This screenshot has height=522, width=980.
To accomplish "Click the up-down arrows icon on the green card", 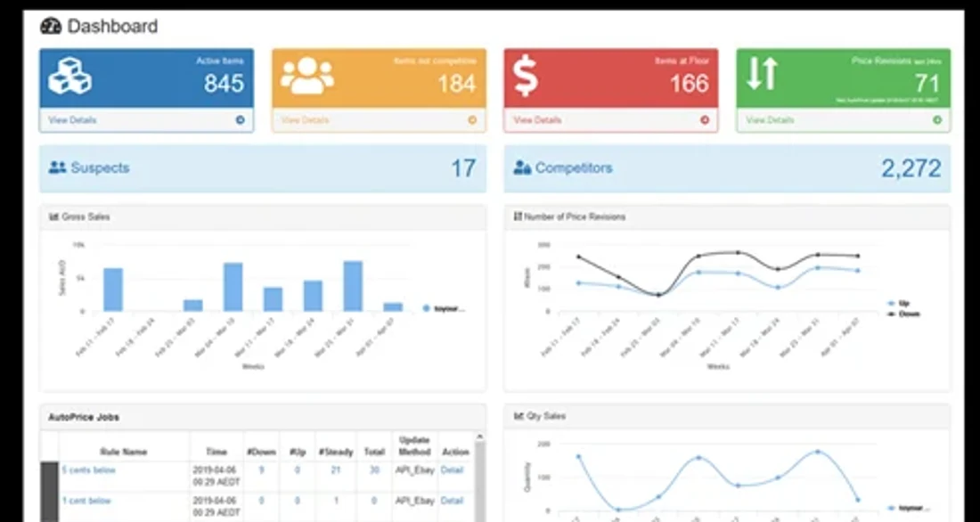I will [762, 73].
